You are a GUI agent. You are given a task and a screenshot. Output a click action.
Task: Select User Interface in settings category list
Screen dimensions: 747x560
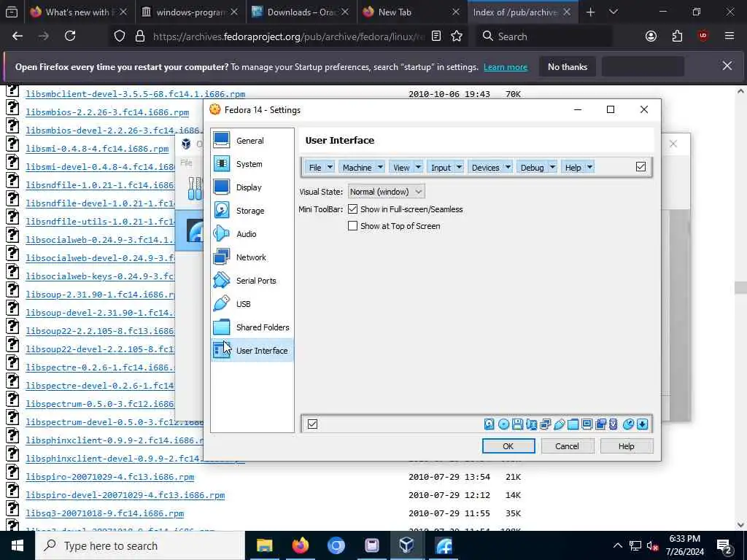[252, 351]
